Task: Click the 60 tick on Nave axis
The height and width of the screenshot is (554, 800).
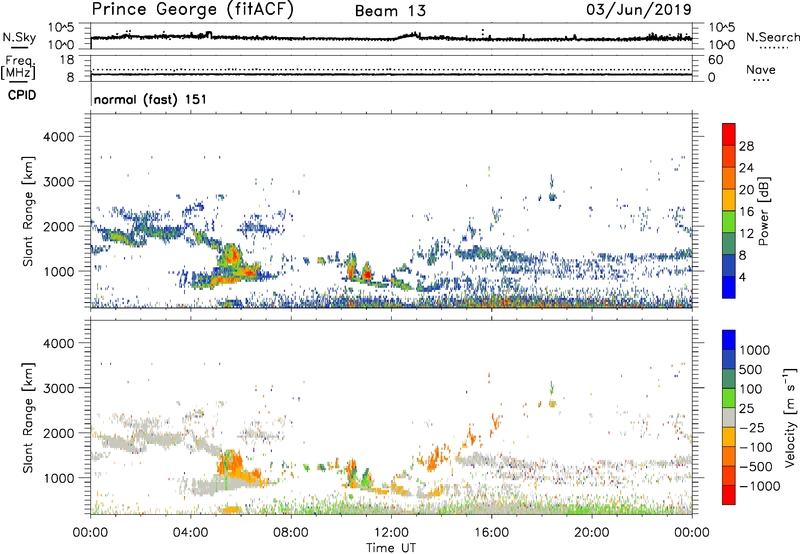Action: pyautogui.click(x=715, y=60)
